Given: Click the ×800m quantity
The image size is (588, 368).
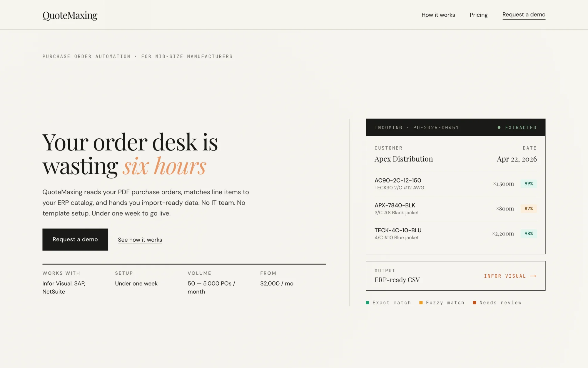Looking at the screenshot, I should coord(505,208).
